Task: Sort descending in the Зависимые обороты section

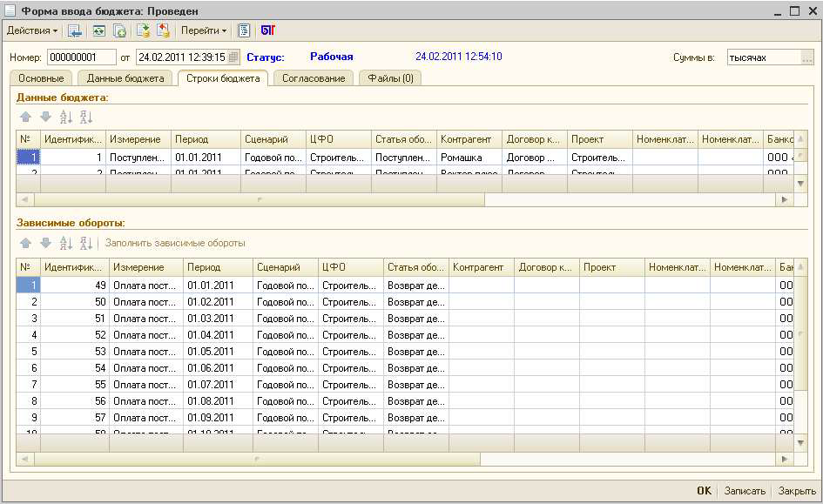Action: (x=86, y=243)
